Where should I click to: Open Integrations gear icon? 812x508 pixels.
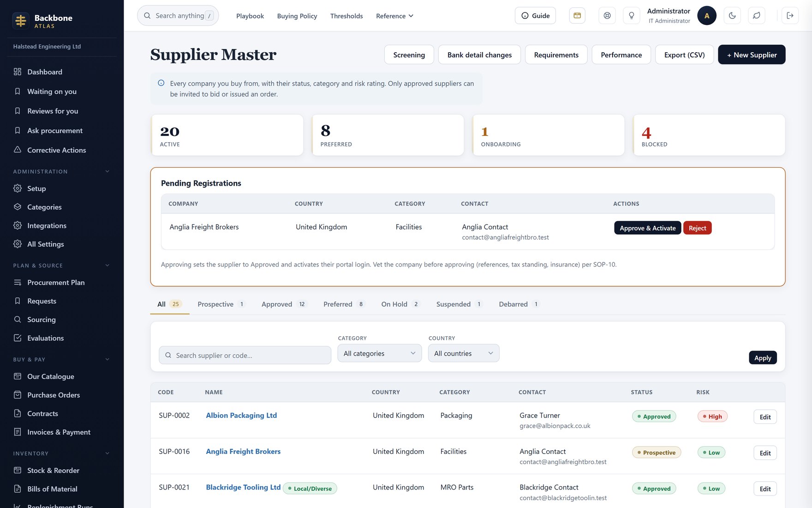coord(18,225)
